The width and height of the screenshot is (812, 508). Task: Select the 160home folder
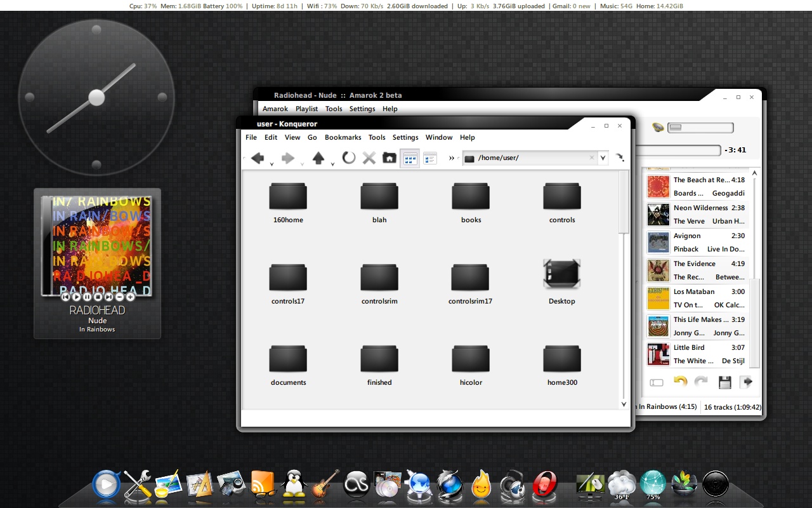pyautogui.click(x=288, y=203)
